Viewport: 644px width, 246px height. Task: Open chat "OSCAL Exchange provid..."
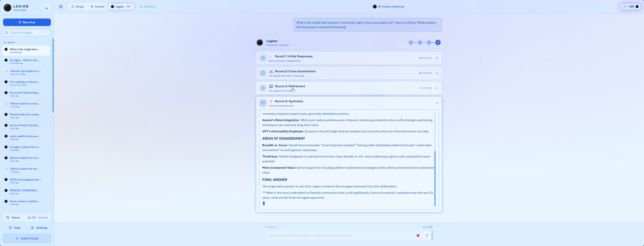coord(25,180)
